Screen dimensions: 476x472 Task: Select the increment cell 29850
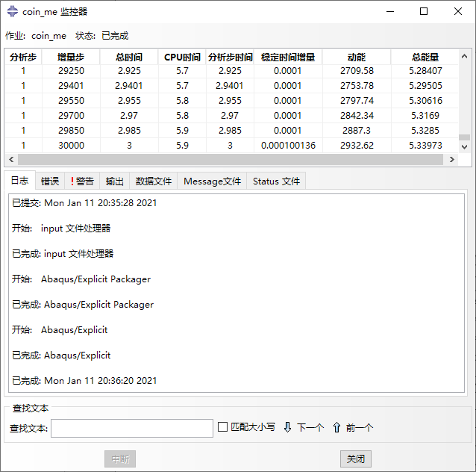pos(71,130)
